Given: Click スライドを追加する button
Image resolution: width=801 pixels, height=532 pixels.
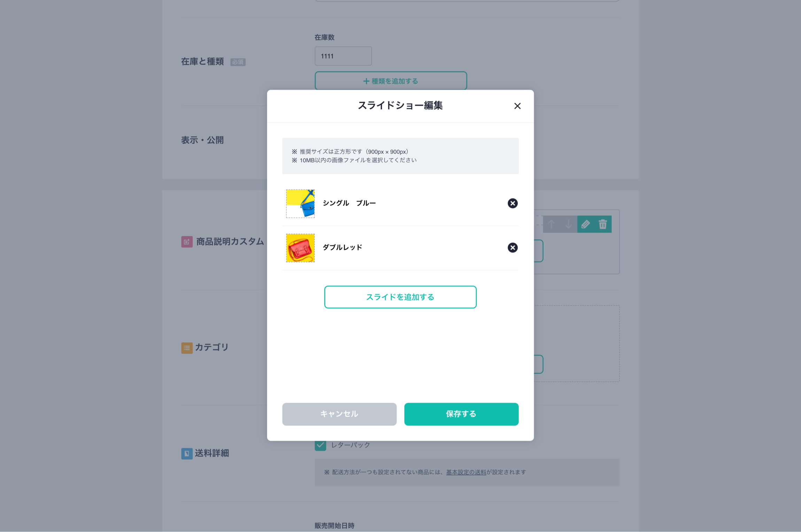Looking at the screenshot, I should 400,297.
